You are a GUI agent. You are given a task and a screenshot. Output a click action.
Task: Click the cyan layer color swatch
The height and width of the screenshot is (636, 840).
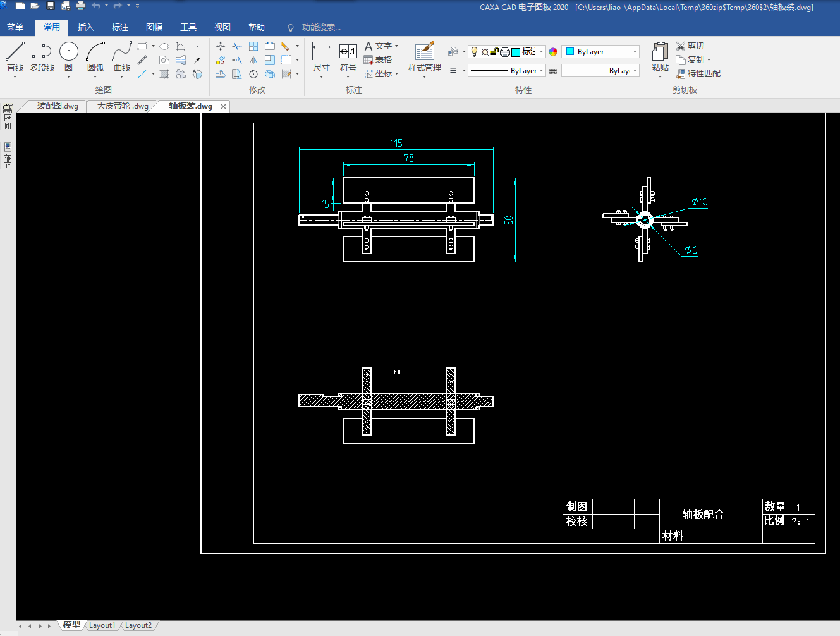(x=516, y=52)
